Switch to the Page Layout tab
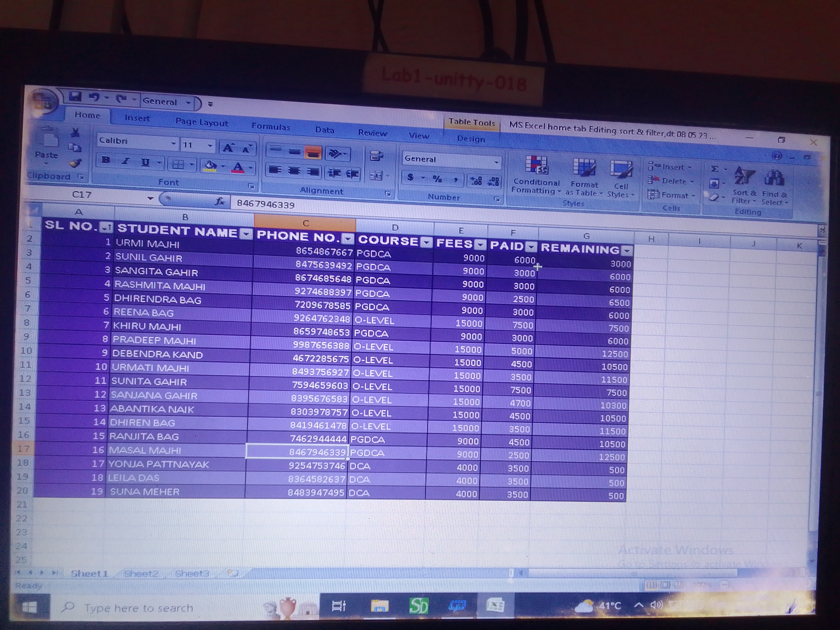840x630 pixels. (202, 123)
